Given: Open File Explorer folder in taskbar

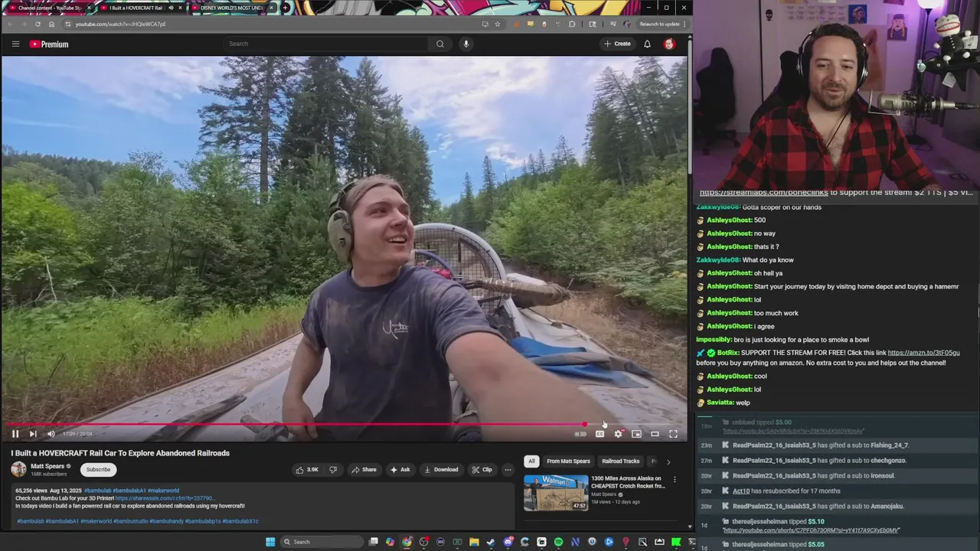Looking at the screenshot, I should click(474, 542).
